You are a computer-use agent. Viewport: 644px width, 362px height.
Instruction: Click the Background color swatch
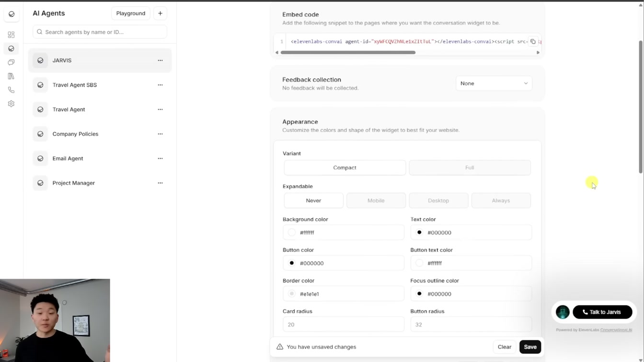[x=292, y=233]
